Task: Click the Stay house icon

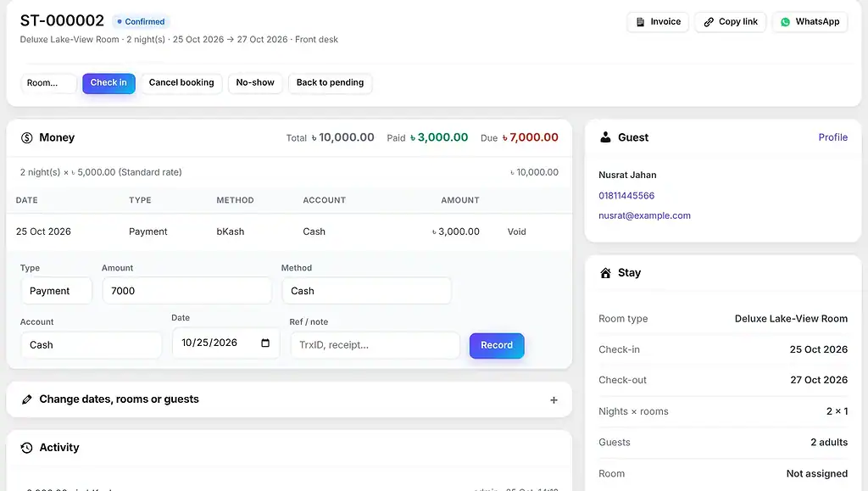Action: (x=605, y=273)
